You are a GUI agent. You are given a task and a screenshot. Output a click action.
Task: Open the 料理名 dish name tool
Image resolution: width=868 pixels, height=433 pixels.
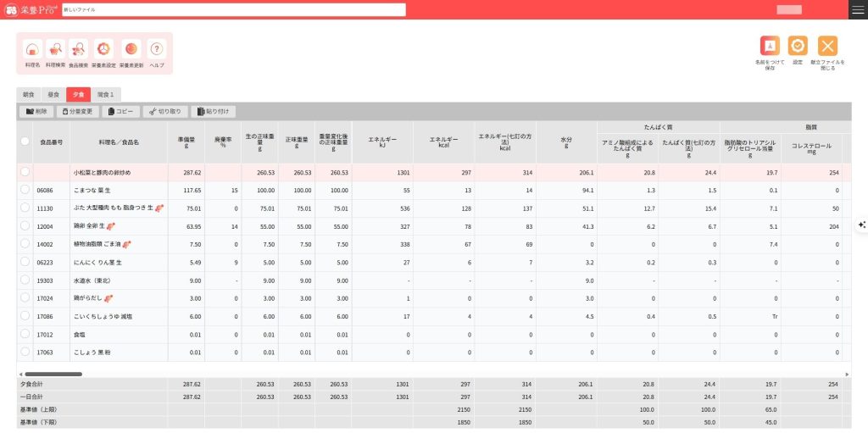(32, 53)
